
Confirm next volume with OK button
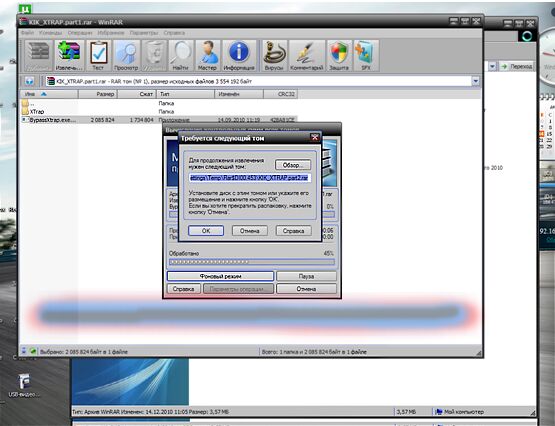[x=206, y=231]
